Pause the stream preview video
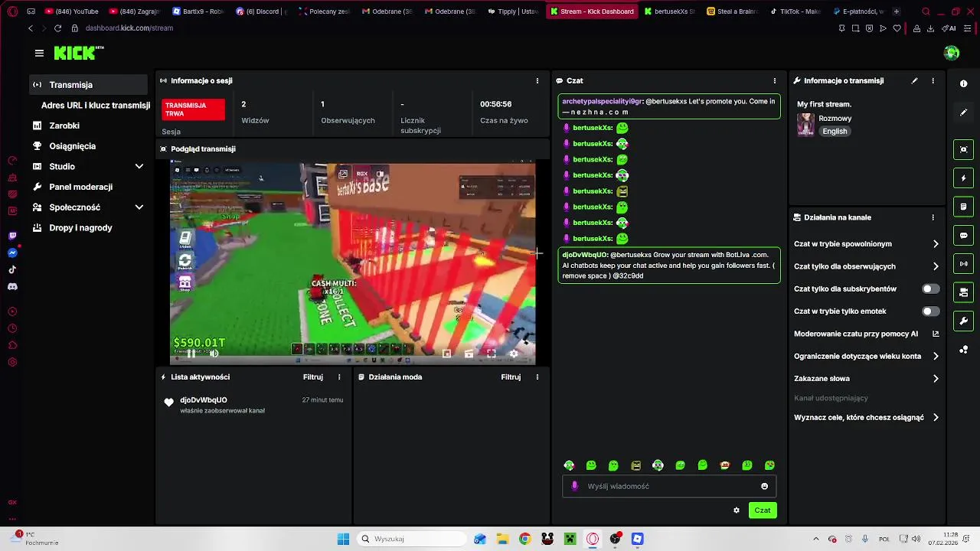 click(191, 354)
